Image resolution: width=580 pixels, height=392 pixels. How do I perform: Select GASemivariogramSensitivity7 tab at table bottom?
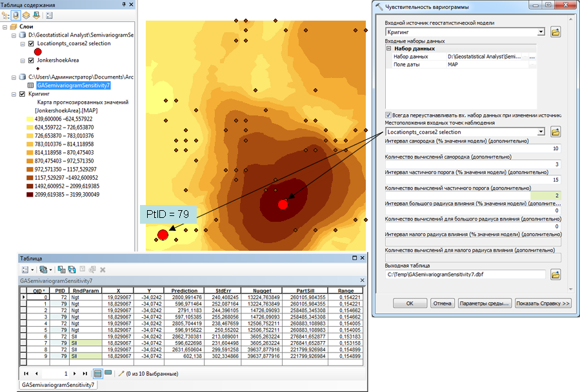[57, 385]
